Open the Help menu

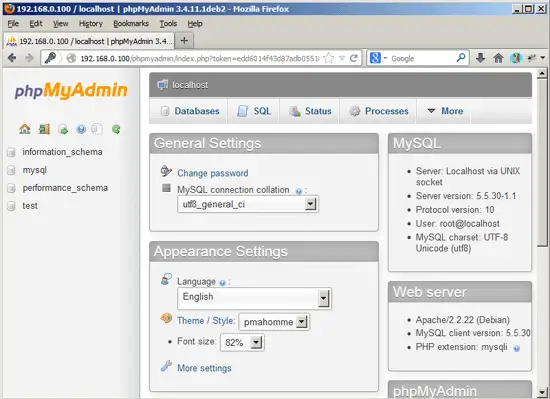coord(195,23)
